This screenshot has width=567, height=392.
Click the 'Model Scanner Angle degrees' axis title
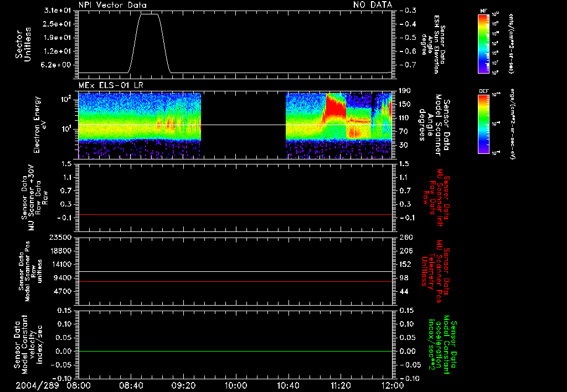[x=434, y=125]
